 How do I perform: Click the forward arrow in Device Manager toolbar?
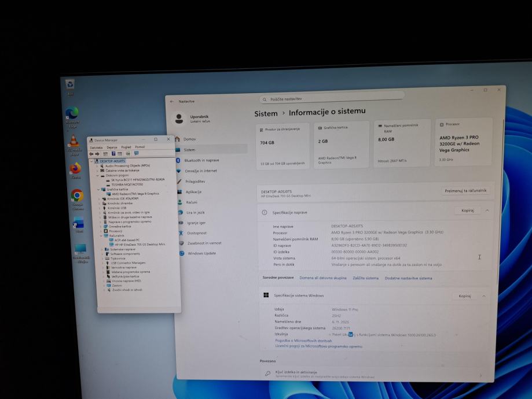pyautogui.click(x=97, y=154)
